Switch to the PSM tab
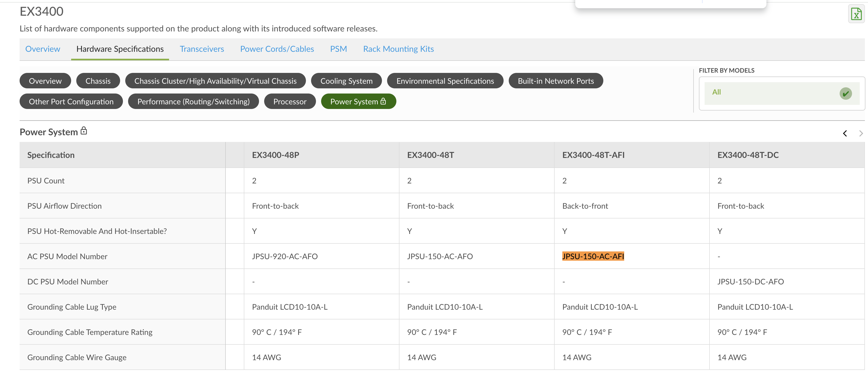868x389 pixels. [x=338, y=49]
